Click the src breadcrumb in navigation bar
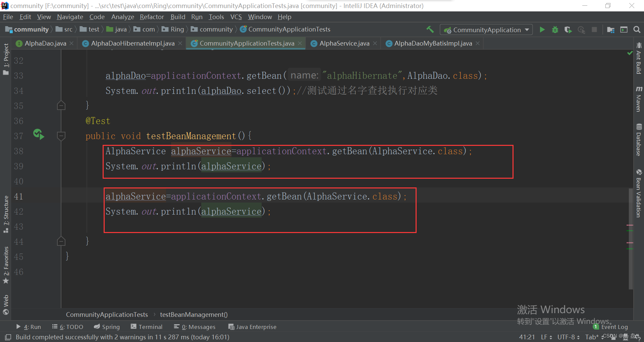The width and height of the screenshot is (644, 342). tap(64, 30)
